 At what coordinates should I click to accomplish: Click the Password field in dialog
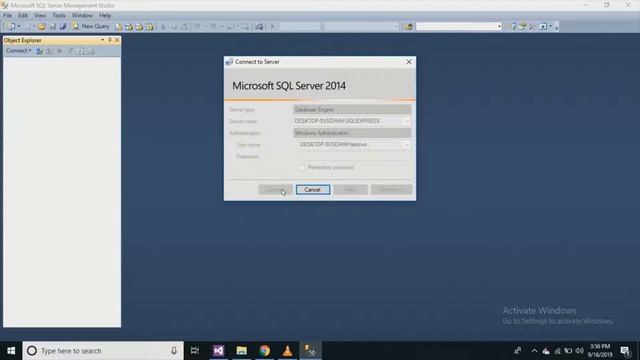click(355, 156)
